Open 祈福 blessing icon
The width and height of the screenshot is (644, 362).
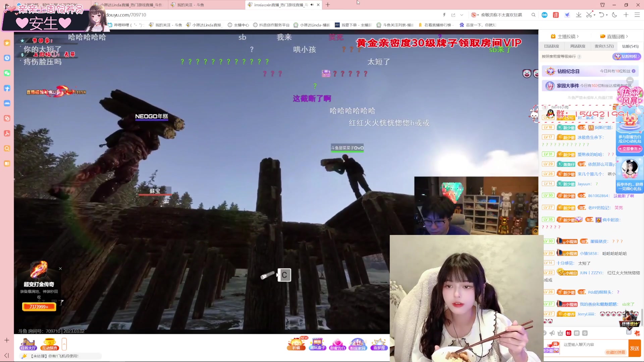(x=296, y=344)
